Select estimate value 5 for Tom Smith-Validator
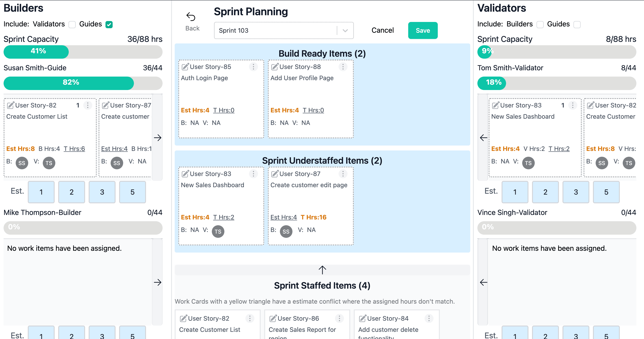 [606, 192]
